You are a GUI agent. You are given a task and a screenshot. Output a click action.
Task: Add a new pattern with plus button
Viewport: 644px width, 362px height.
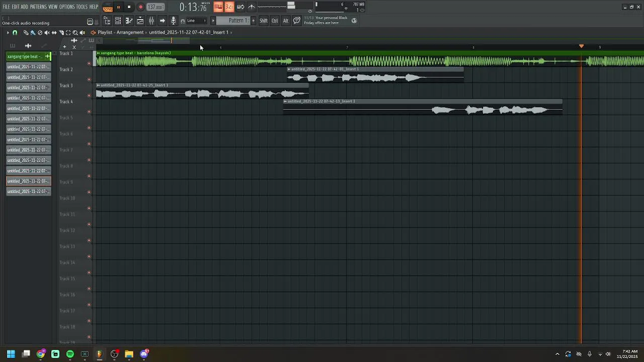click(253, 21)
